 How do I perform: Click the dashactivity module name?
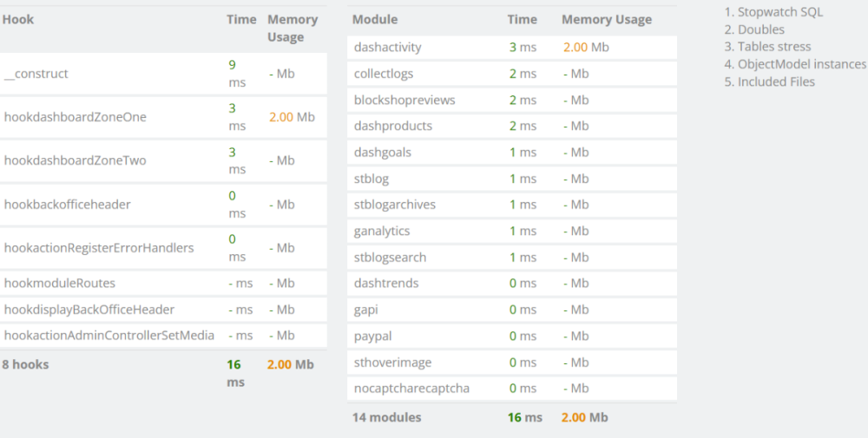coord(387,48)
